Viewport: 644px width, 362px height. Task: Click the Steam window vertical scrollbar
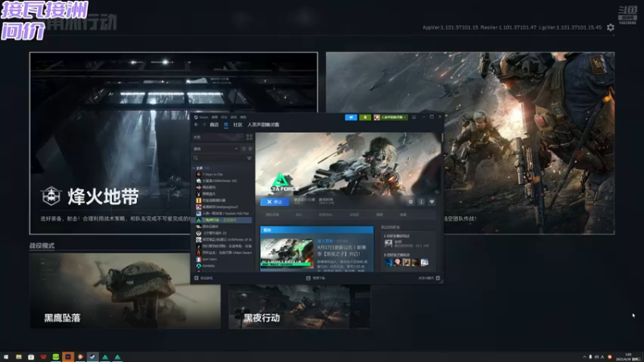(x=442, y=138)
